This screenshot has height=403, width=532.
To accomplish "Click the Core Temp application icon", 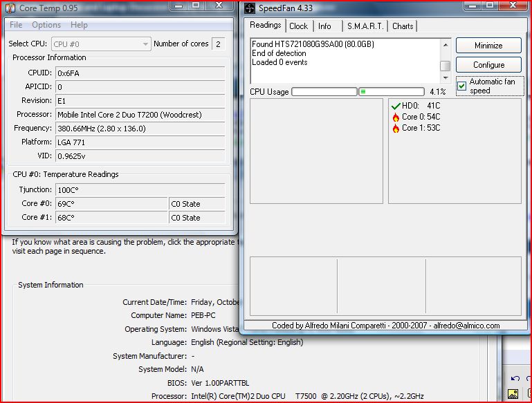I will coord(10,8).
